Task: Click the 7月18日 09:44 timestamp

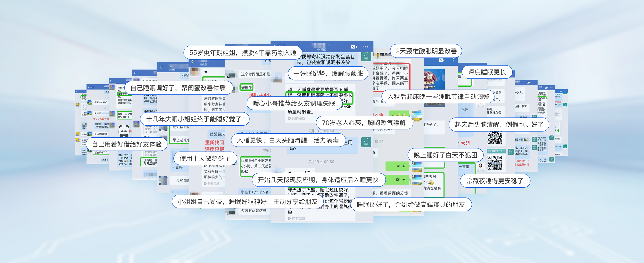Action: tap(321, 131)
